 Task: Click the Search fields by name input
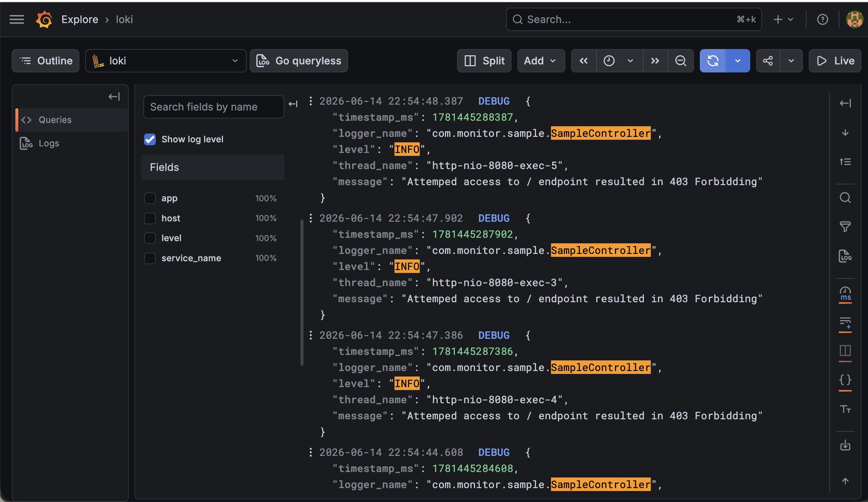(x=214, y=107)
